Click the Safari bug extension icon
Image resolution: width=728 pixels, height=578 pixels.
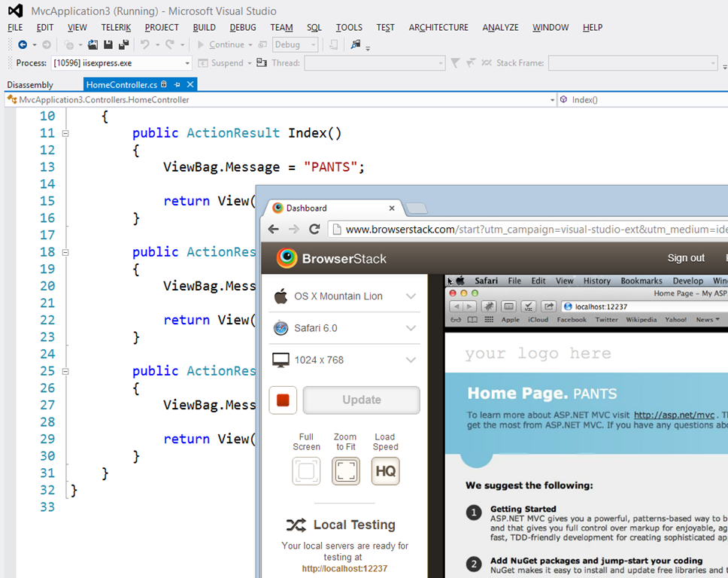tap(489, 306)
